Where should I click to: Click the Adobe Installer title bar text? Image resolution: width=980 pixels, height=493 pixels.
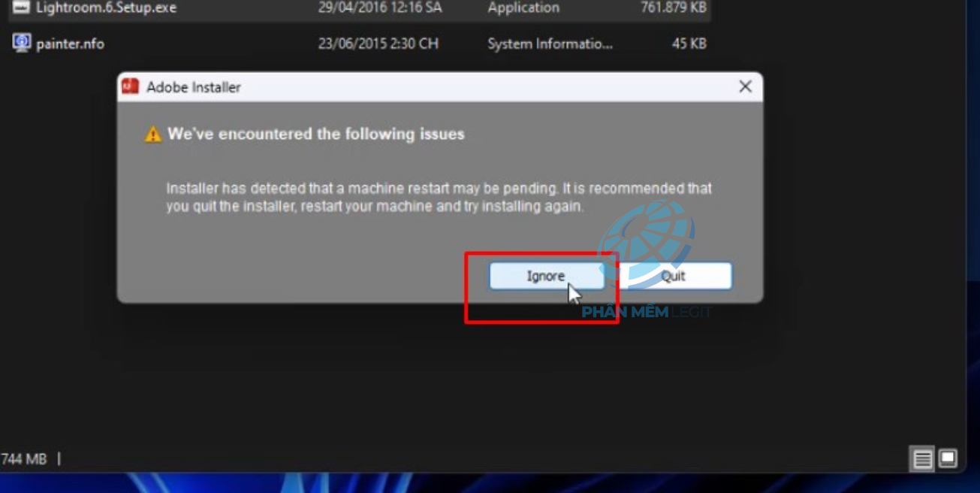(x=194, y=87)
